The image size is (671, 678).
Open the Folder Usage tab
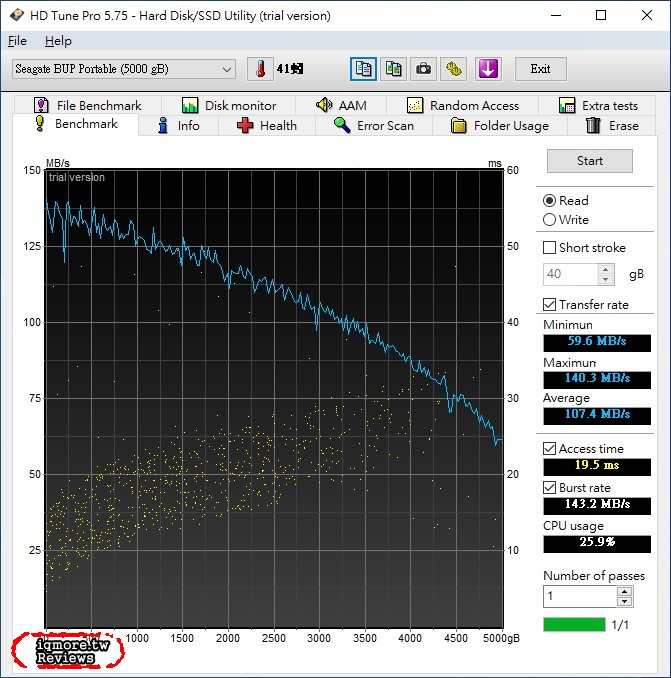click(x=499, y=126)
